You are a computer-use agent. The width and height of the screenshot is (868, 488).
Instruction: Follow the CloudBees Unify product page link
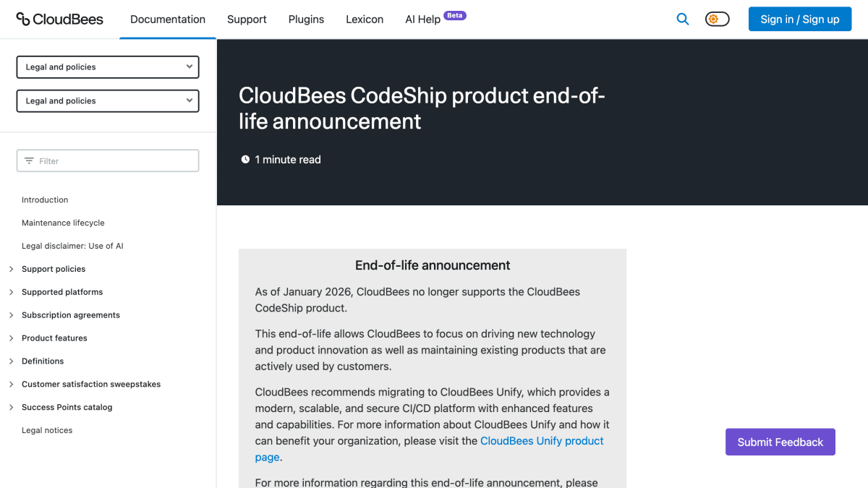542,441
